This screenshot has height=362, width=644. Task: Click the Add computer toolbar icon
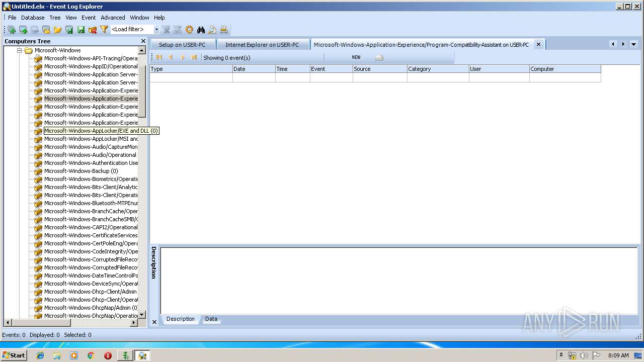coord(12,30)
